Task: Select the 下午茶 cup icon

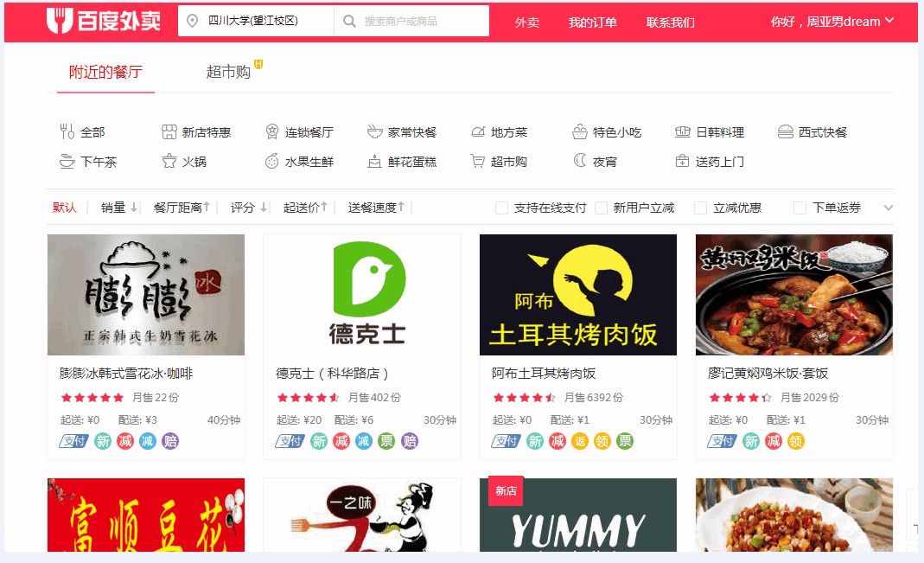Action: (67, 161)
